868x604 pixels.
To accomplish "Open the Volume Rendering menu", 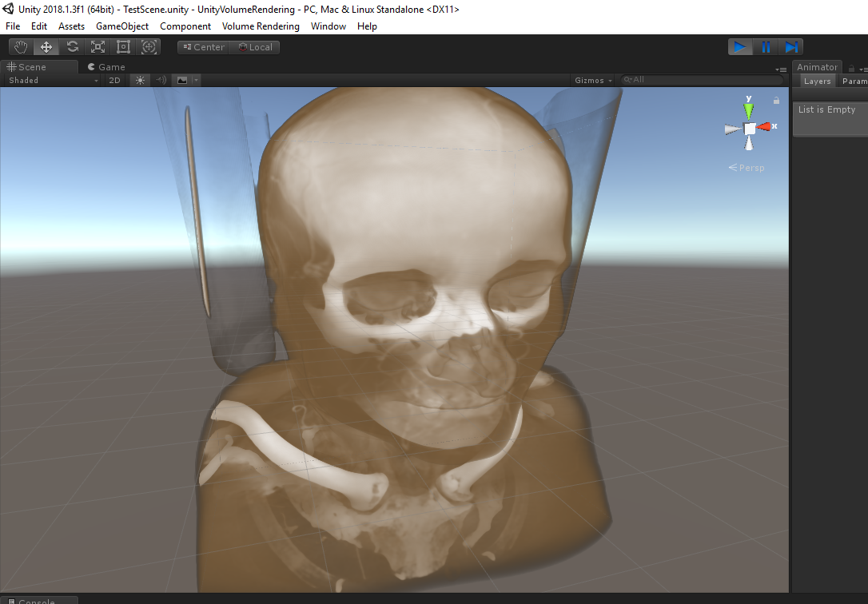I will [261, 26].
